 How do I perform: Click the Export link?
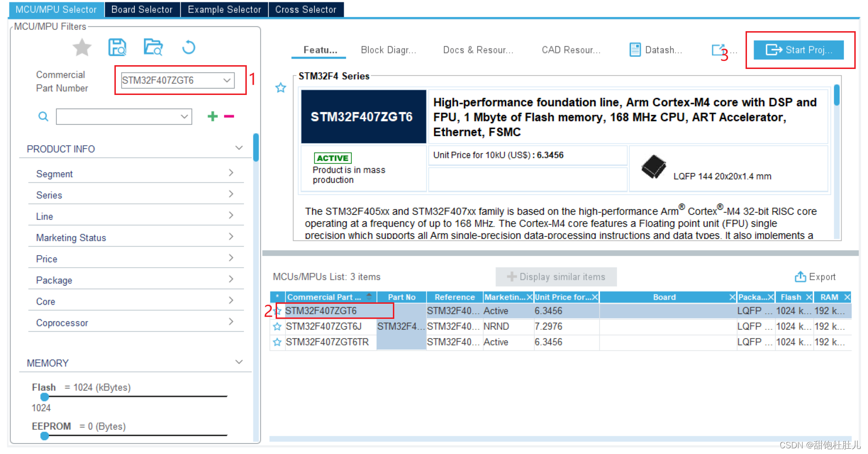coord(815,277)
